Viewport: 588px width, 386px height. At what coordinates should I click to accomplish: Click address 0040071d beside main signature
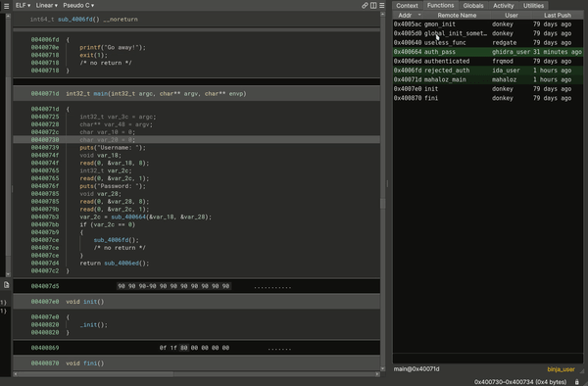tap(45, 94)
